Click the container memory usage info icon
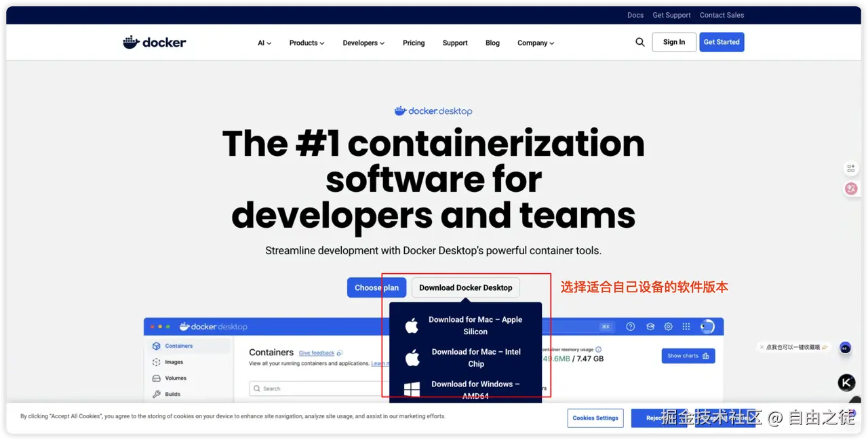 point(598,350)
